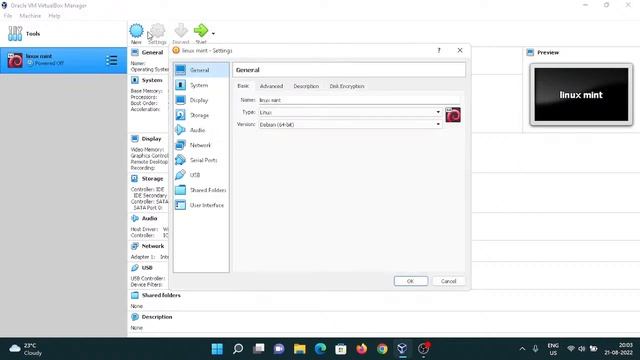
Task: Click the Discard toolbar arrow icon
Action: [181, 30]
